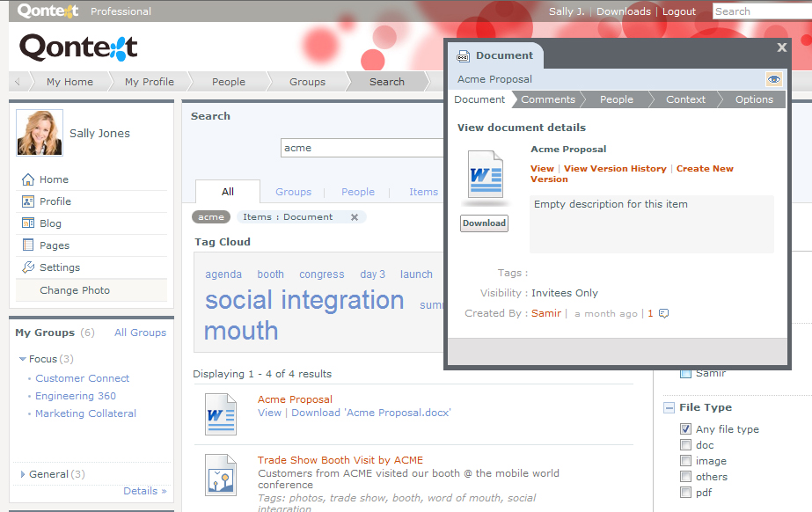
Task: Click the Logout link
Action: pos(679,11)
